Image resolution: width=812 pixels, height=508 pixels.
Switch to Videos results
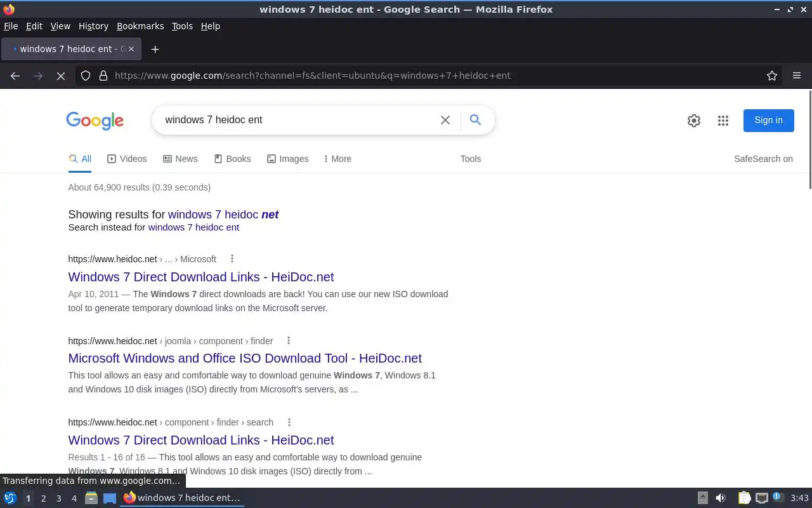127,159
